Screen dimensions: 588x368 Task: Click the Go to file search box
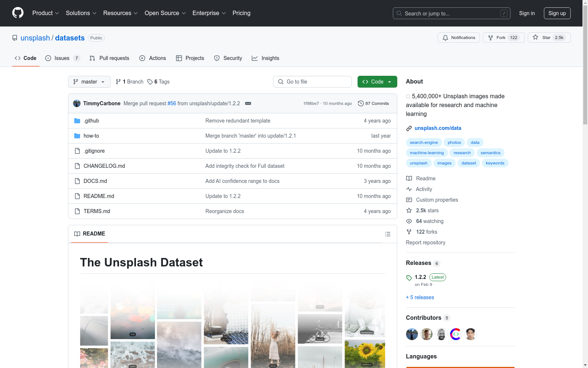click(312, 82)
